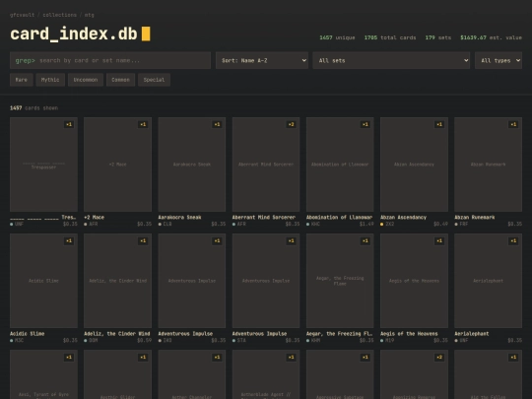Focus the grep search input field
The height and width of the screenshot is (399, 532).
(x=110, y=60)
